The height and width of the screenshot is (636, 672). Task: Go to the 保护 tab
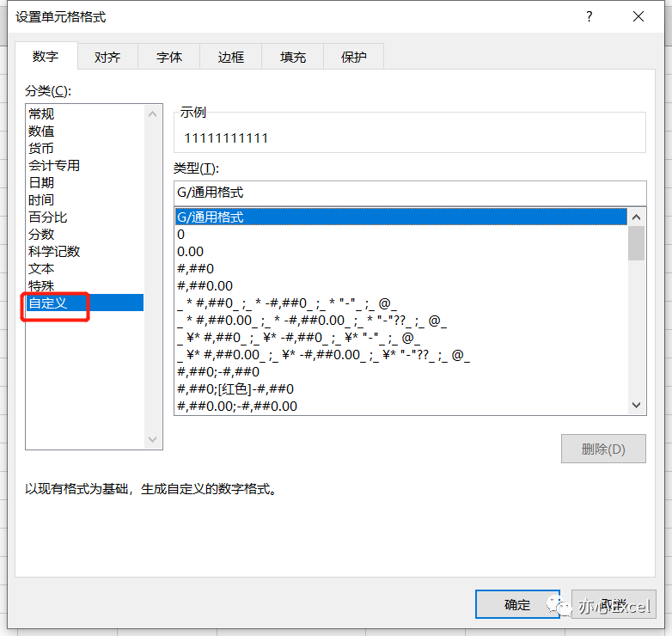coord(353,57)
